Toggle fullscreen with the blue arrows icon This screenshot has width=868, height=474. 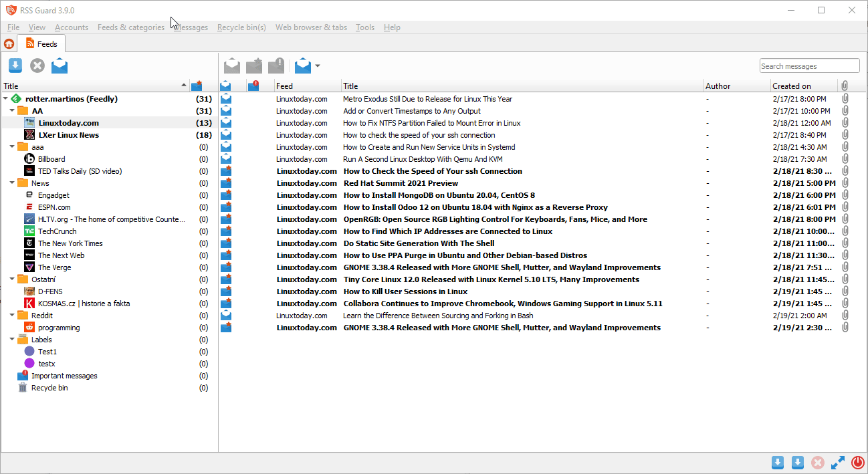[838, 463]
